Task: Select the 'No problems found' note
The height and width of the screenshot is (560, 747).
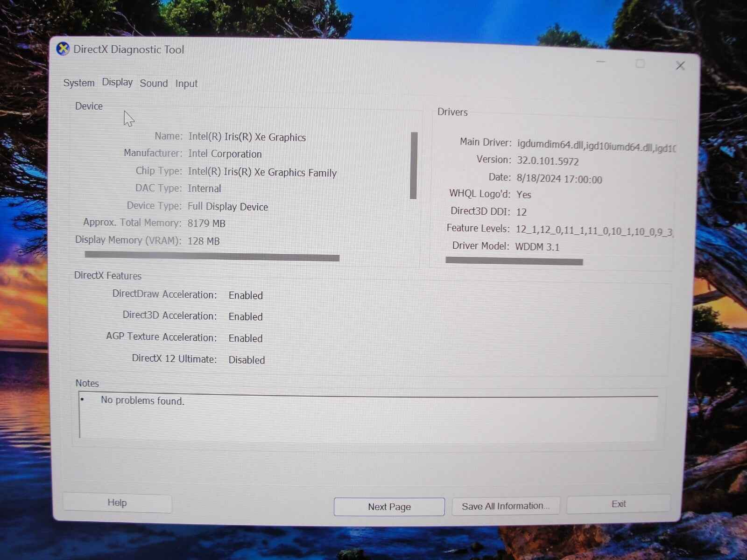Action: [x=142, y=401]
